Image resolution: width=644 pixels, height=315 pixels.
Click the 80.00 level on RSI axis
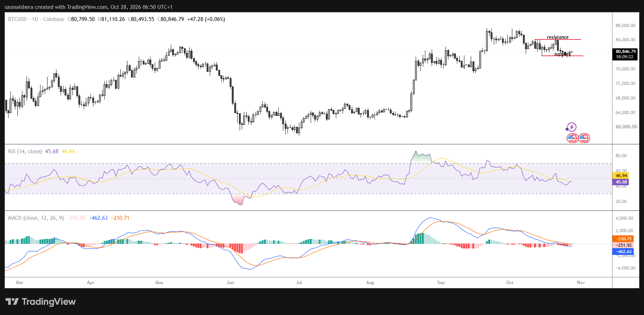(621, 156)
